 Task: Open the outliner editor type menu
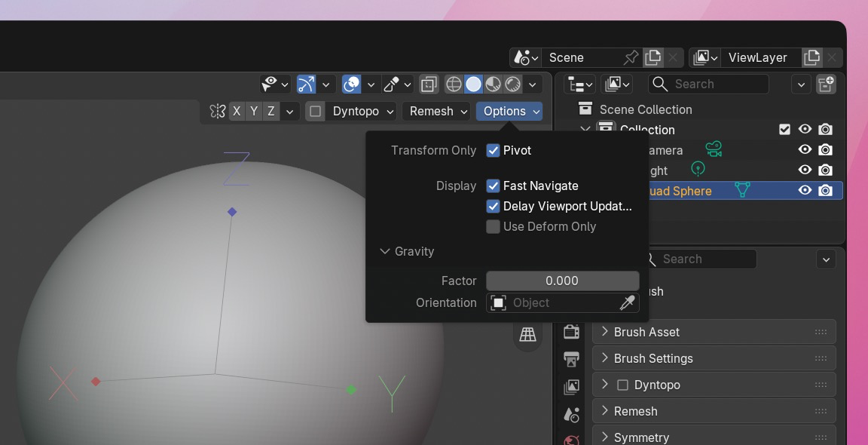[580, 84]
